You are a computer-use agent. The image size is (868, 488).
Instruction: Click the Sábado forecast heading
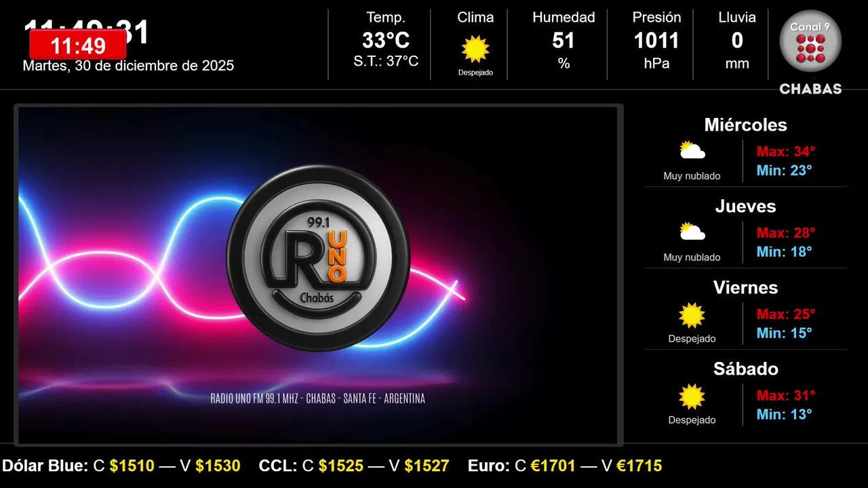pyautogui.click(x=745, y=369)
